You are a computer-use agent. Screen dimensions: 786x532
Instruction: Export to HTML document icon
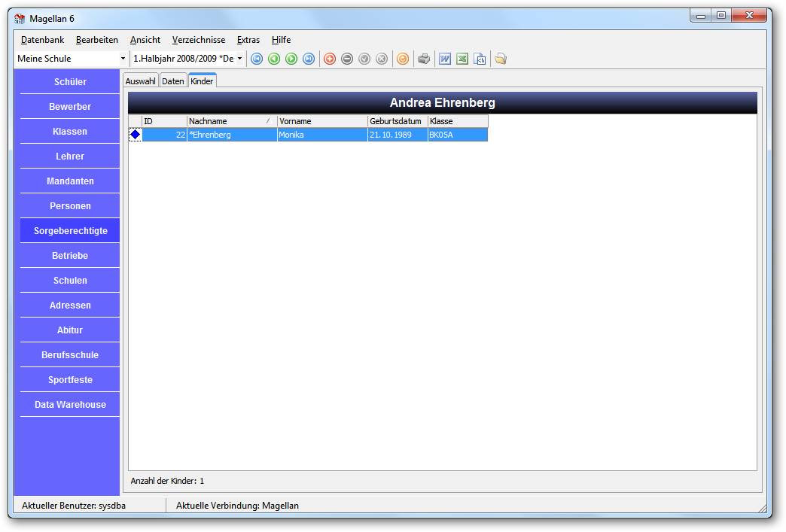click(x=480, y=59)
